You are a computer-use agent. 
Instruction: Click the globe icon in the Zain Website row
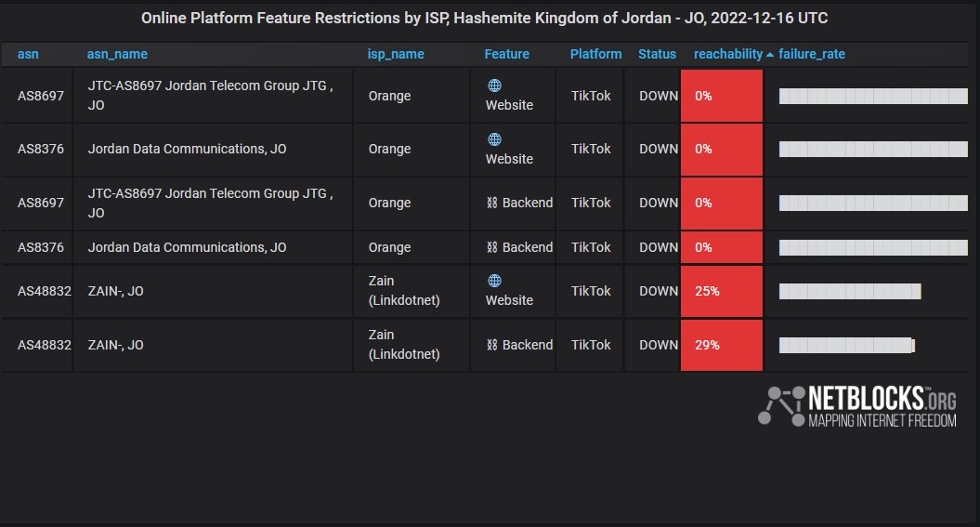494,281
